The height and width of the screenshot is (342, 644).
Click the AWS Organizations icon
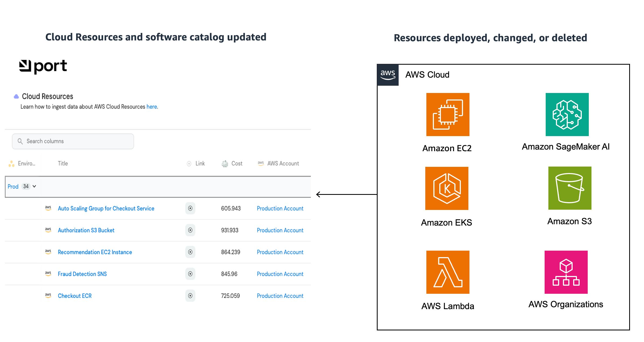pos(566,272)
